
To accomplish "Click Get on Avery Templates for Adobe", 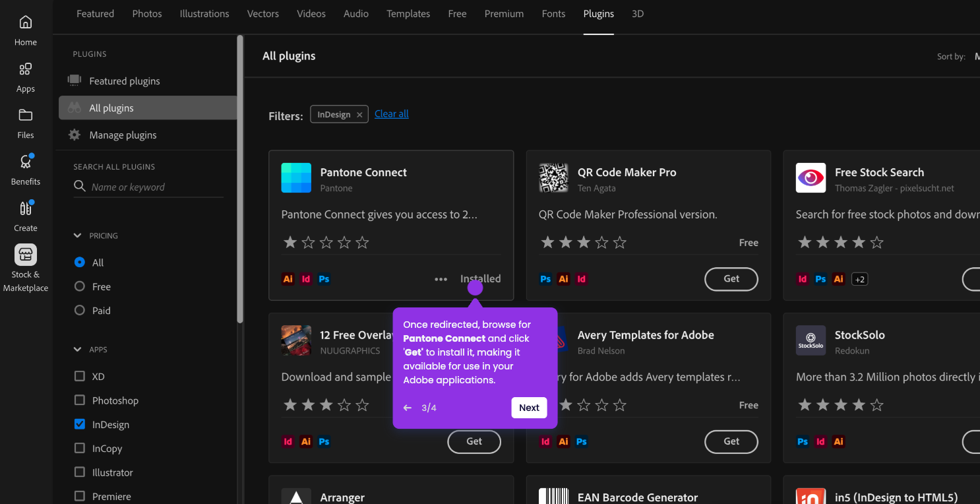I will (x=731, y=441).
